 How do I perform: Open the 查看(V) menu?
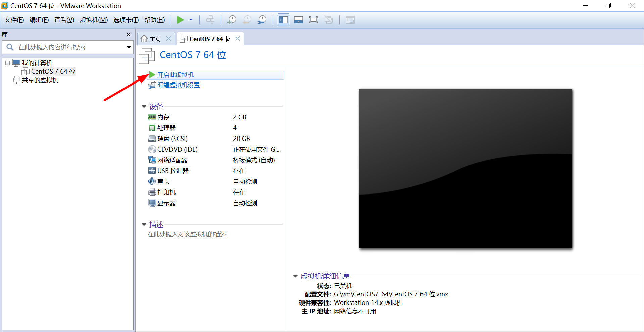click(64, 20)
